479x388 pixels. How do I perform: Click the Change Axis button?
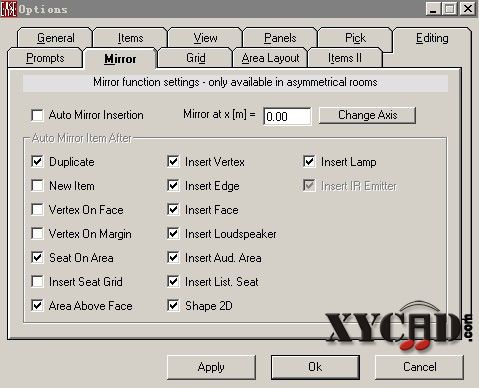pyautogui.click(x=367, y=115)
